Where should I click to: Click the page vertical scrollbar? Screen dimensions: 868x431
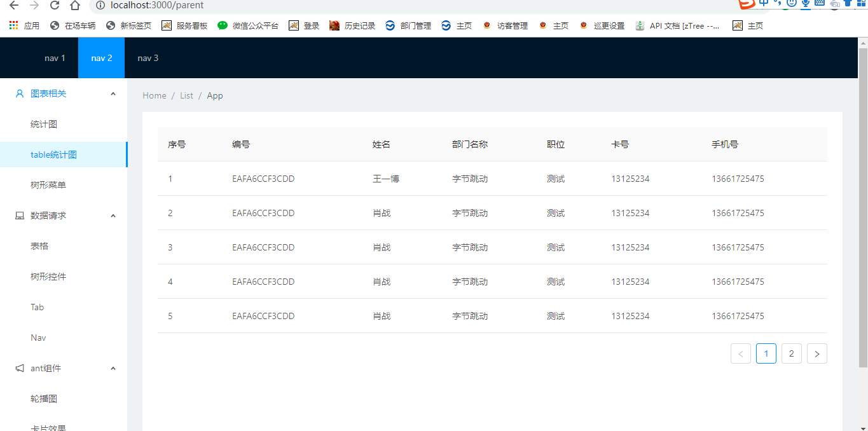pyautogui.click(x=863, y=207)
